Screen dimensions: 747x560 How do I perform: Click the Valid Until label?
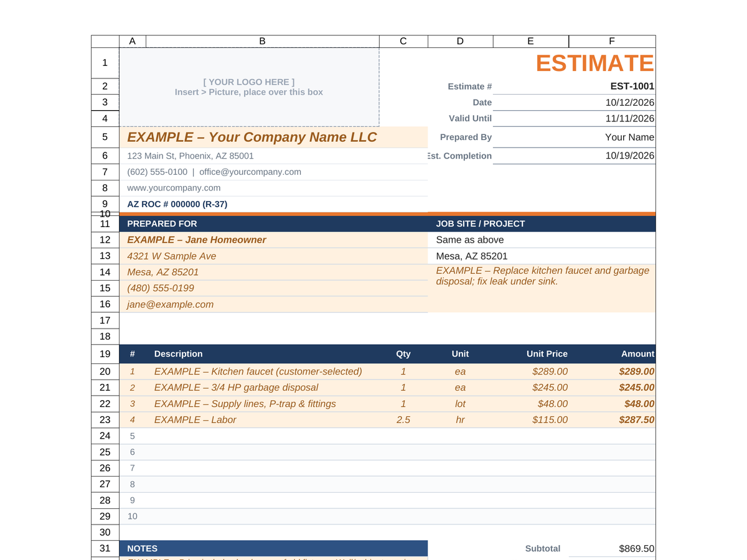(470, 118)
